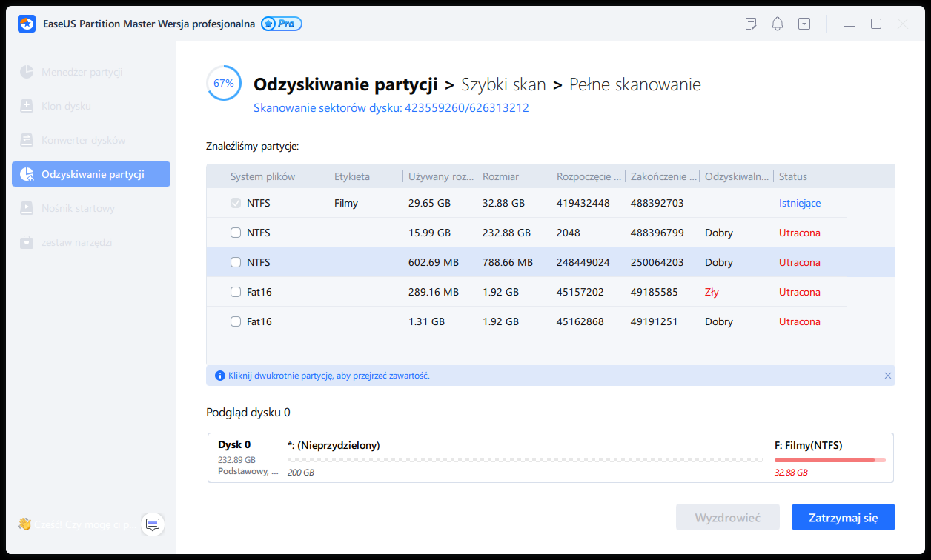Click the Menedżer partycji sidebar icon

click(27, 72)
